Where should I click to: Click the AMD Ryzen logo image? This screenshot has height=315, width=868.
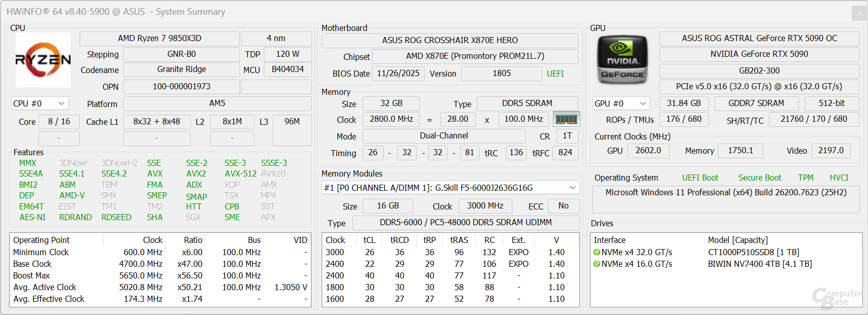tap(43, 60)
